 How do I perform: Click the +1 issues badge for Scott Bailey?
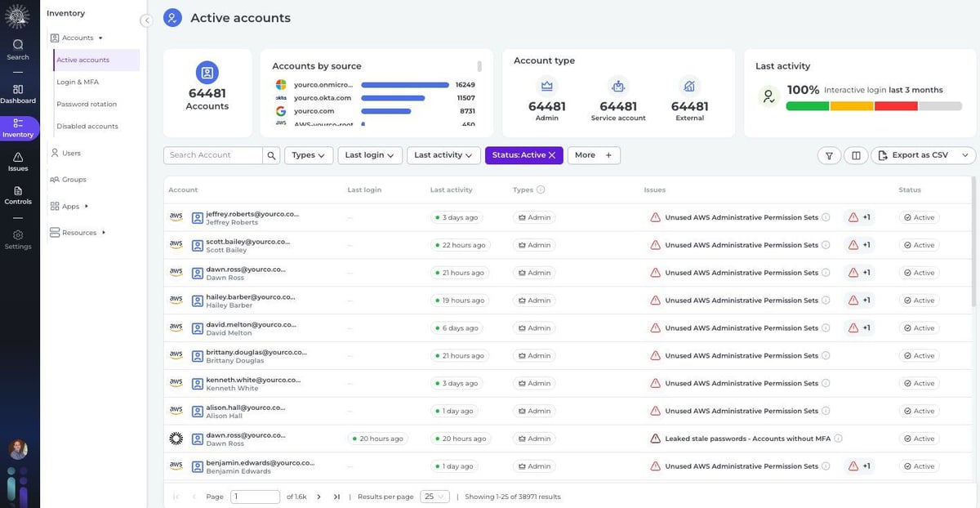859,245
